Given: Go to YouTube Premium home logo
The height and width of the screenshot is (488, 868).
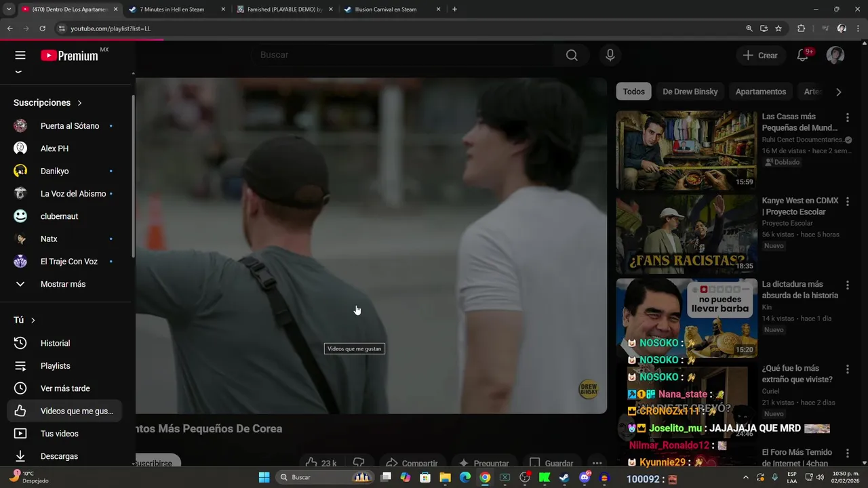Looking at the screenshot, I should coord(70,56).
